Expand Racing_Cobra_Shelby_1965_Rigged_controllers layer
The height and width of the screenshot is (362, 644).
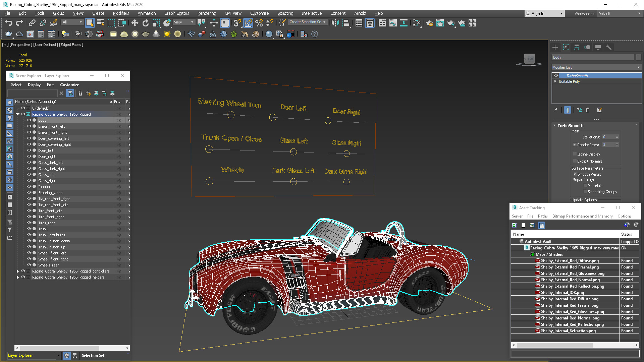click(x=18, y=271)
